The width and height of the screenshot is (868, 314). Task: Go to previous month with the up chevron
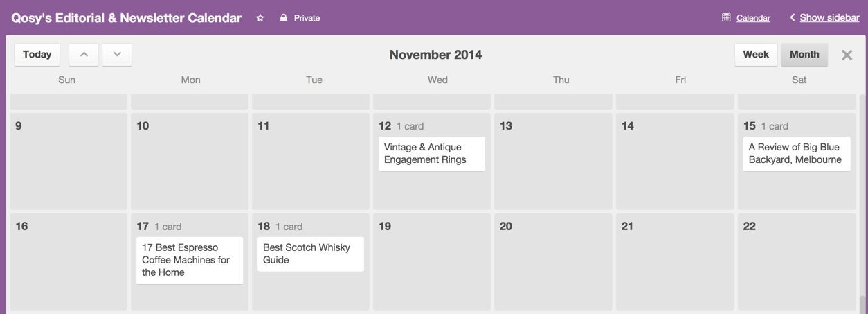84,55
